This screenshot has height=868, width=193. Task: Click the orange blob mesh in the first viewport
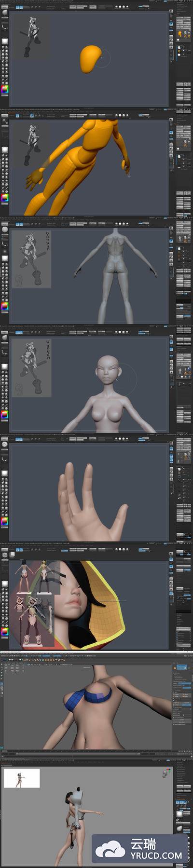tap(90, 59)
